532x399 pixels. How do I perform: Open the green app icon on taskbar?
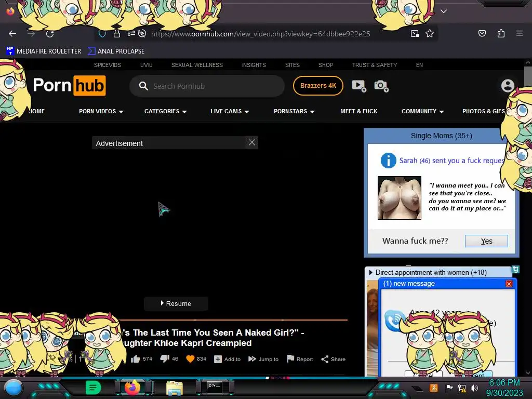93,388
